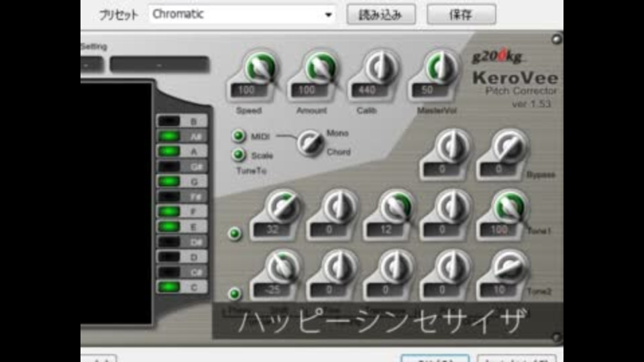Click the Calib knob
The height and width of the screenshot is (362, 644).
tap(381, 68)
